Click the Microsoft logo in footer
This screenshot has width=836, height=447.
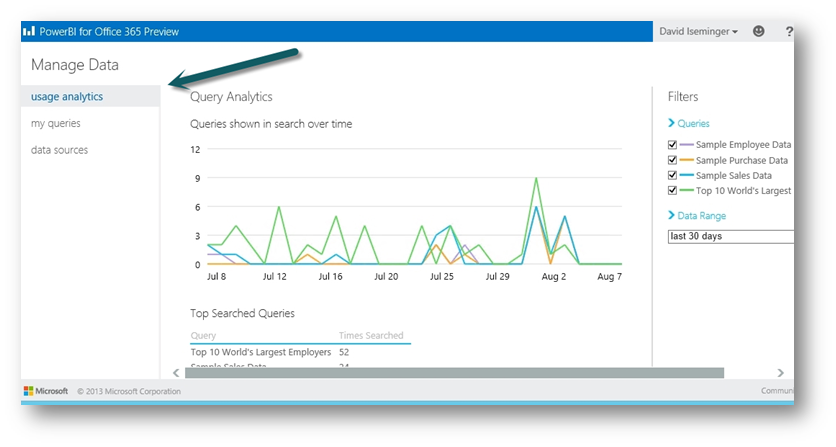coord(46,391)
